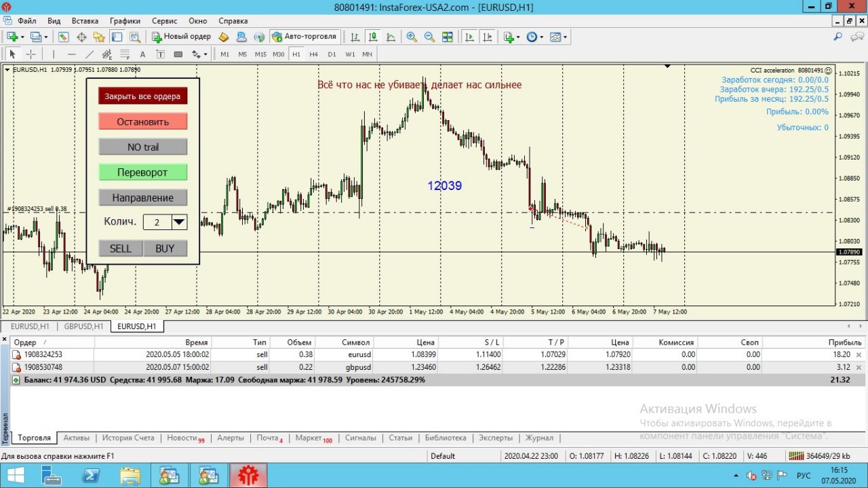Select the vertical line drawing tool
Image resolution: width=868 pixels, height=488 pixels.
(x=53, y=54)
